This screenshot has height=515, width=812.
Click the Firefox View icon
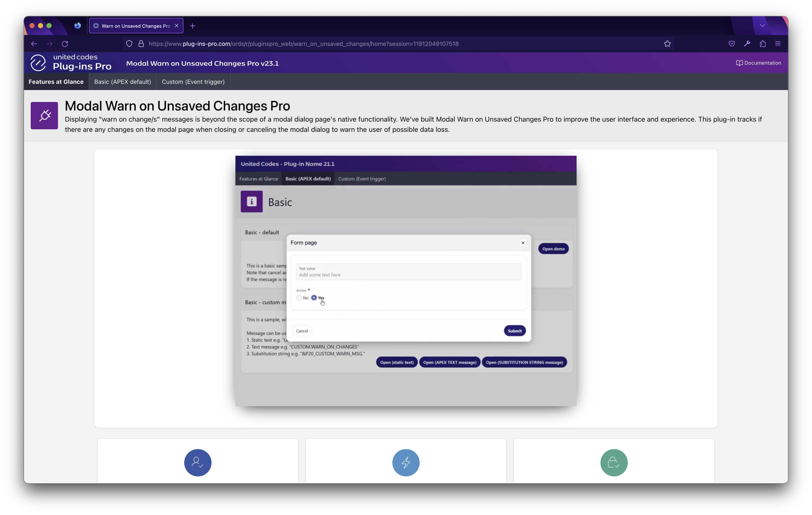[78, 26]
